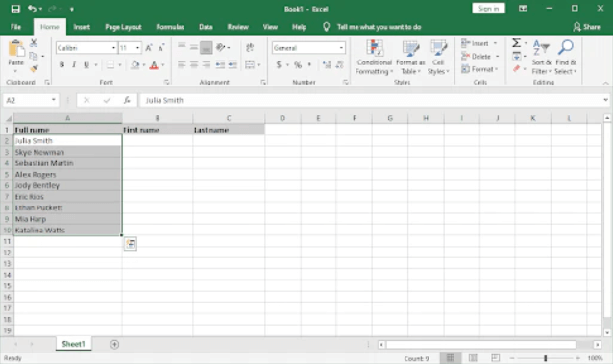Open Conditional Formatting menu
613x364 pixels.
coord(374,57)
